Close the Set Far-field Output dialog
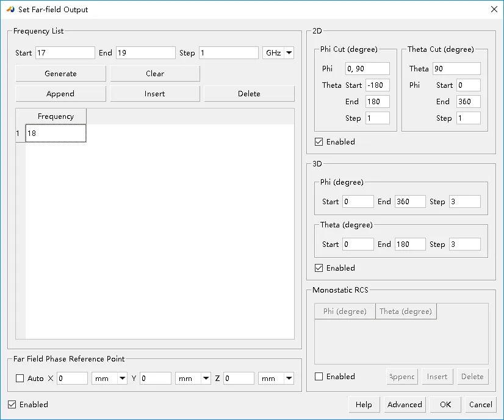Viewport: 504px width, 420px height. [494, 9]
